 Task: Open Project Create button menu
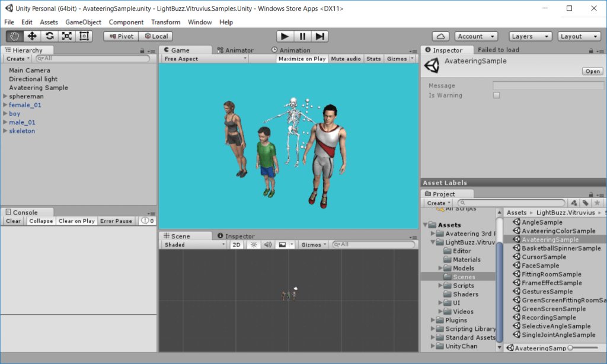click(x=438, y=203)
